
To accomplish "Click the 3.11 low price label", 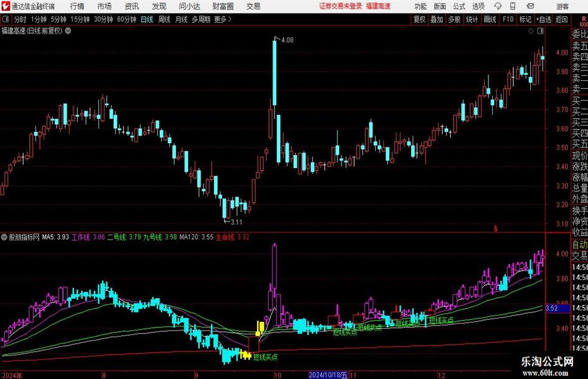I will click(236, 222).
